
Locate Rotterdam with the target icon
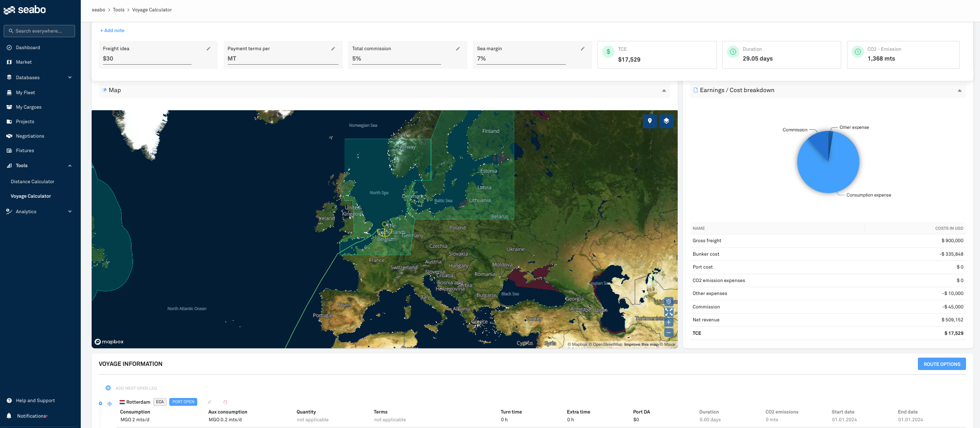pyautogui.click(x=110, y=404)
